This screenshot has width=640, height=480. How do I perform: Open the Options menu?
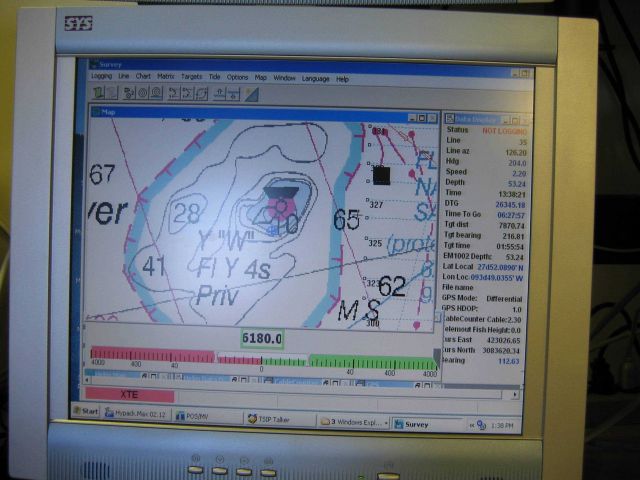click(x=238, y=77)
